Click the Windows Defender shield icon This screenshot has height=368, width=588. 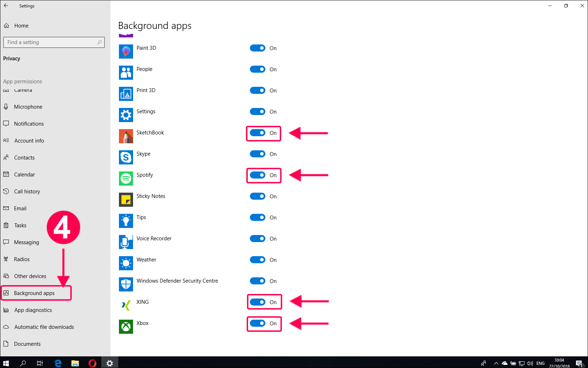point(126,284)
